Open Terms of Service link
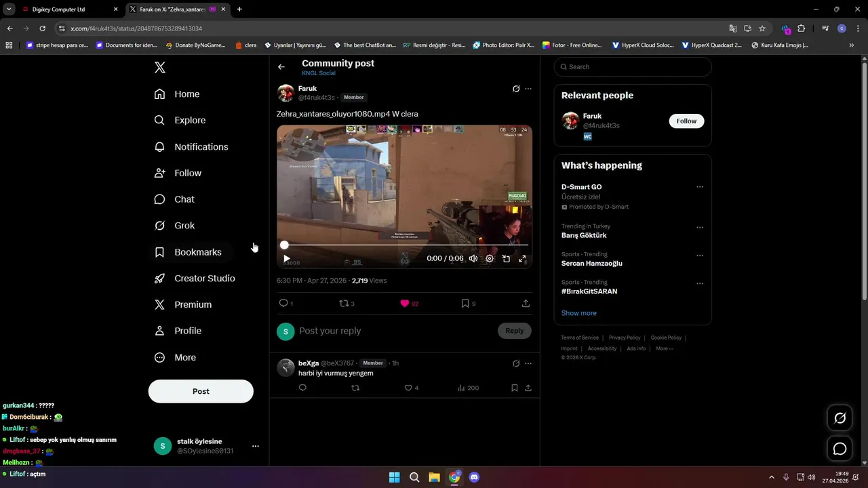This screenshot has height=488, width=868. (580, 338)
